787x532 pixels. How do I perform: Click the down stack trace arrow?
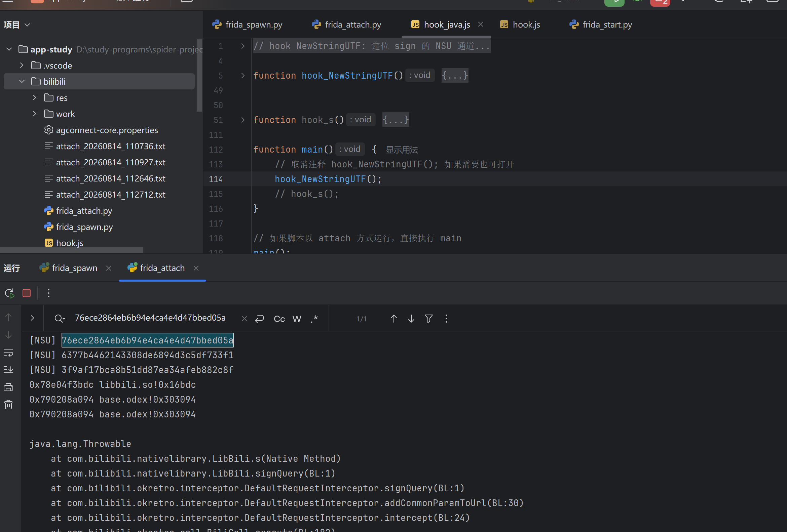pyautogui.click(x=8, y=335)
